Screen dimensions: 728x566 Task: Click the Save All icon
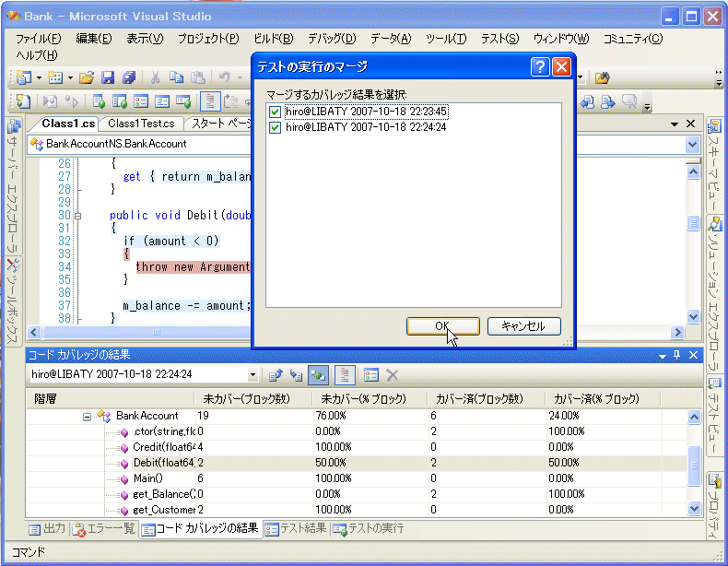coord(129,77)
